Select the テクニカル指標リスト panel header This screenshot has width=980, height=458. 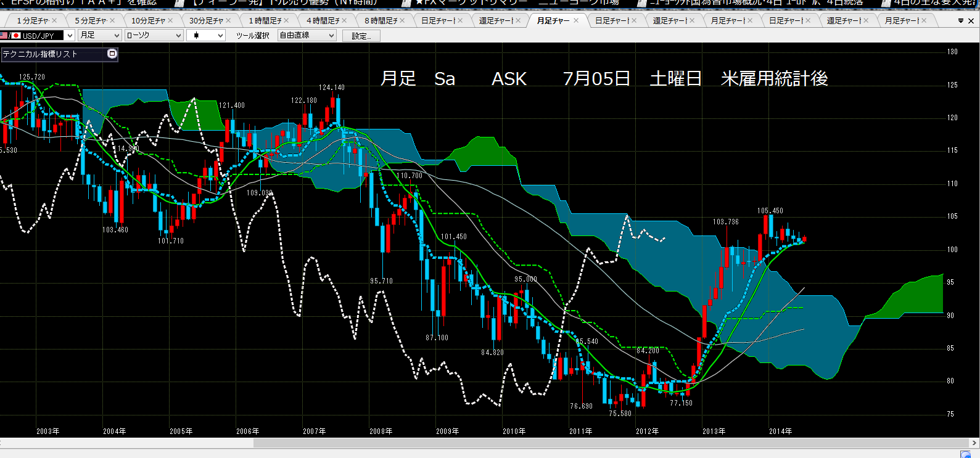click(x=59, y=54)
